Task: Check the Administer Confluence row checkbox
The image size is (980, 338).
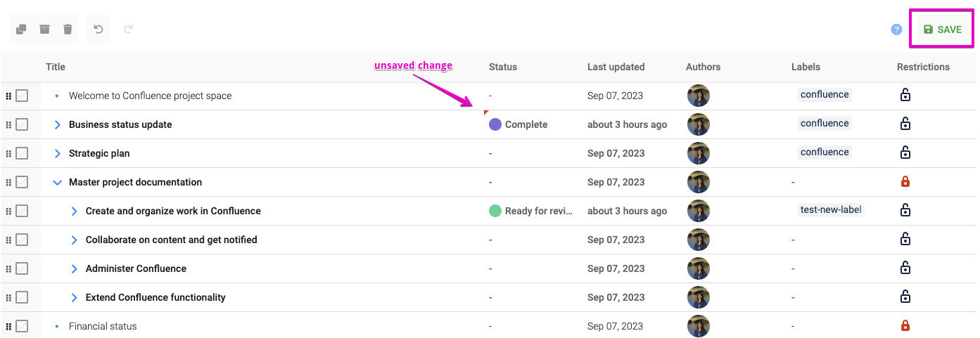Action: click(22, 268)
